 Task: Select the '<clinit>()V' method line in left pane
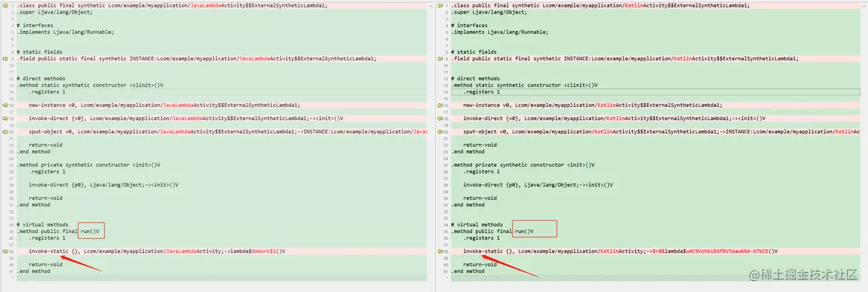point(90,85)
